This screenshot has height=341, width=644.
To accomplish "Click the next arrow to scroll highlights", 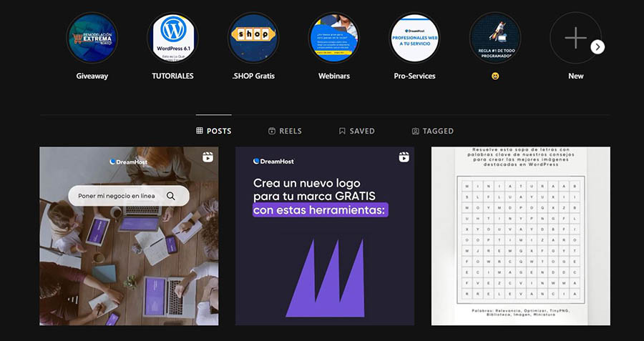I will 597,46.
